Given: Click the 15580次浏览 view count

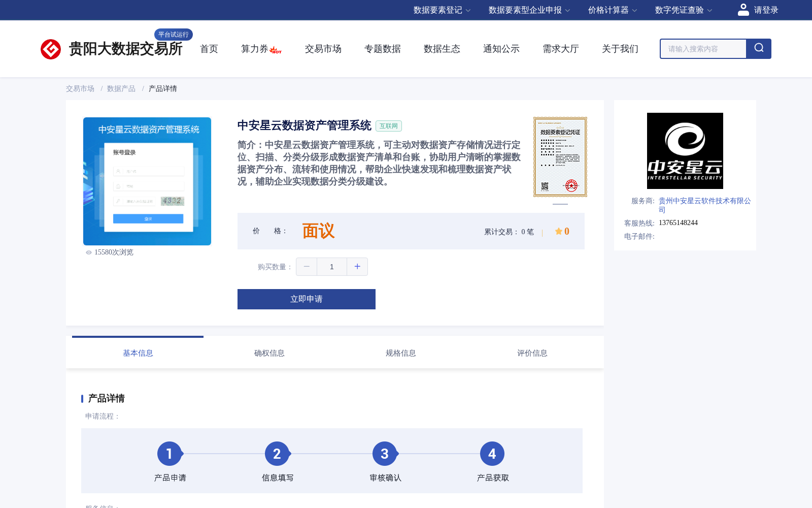Looking at the screenshot, I should [114, 252].
